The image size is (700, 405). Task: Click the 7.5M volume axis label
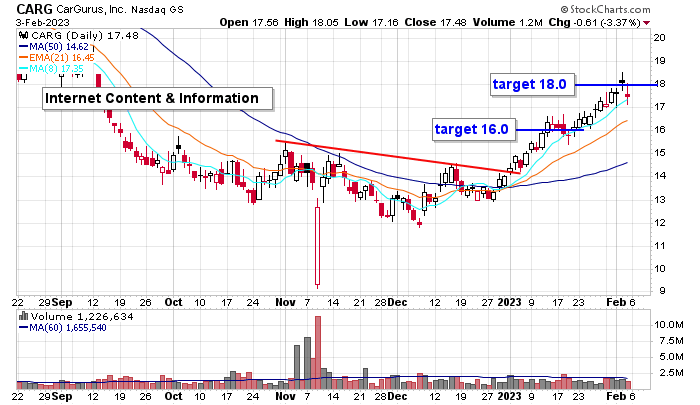[671, 341]
